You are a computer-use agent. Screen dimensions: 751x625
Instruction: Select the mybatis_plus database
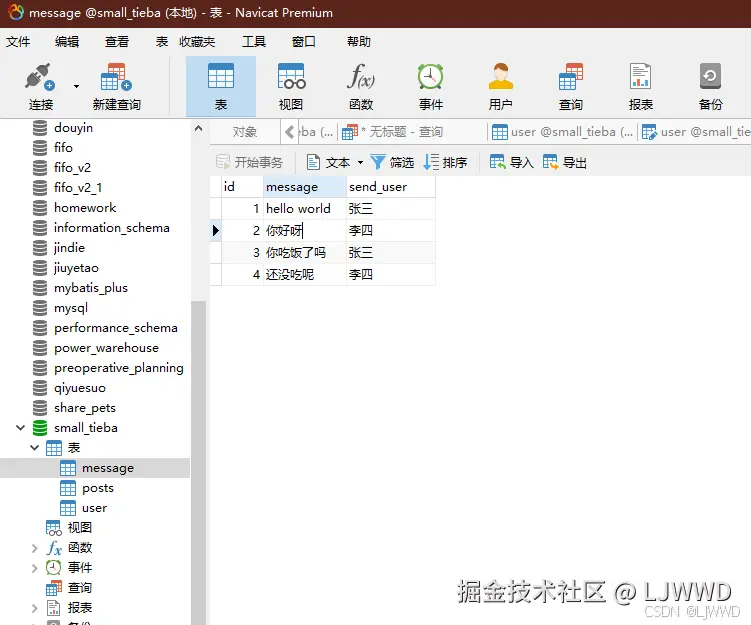91,288
